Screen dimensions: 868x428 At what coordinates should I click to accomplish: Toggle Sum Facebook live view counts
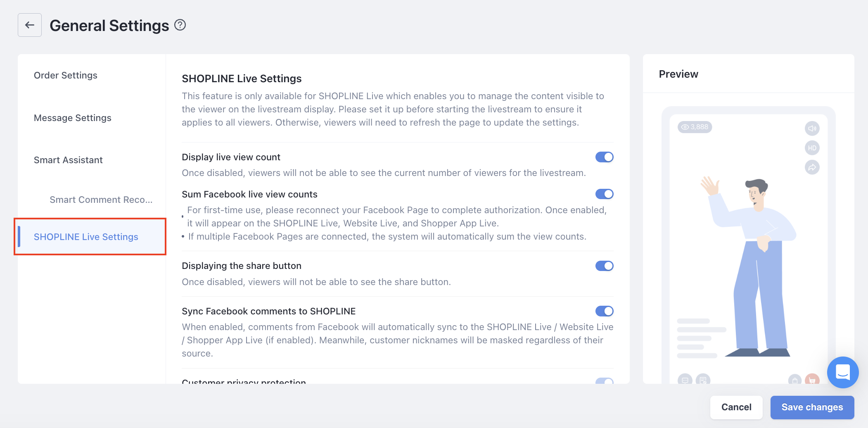604,194
